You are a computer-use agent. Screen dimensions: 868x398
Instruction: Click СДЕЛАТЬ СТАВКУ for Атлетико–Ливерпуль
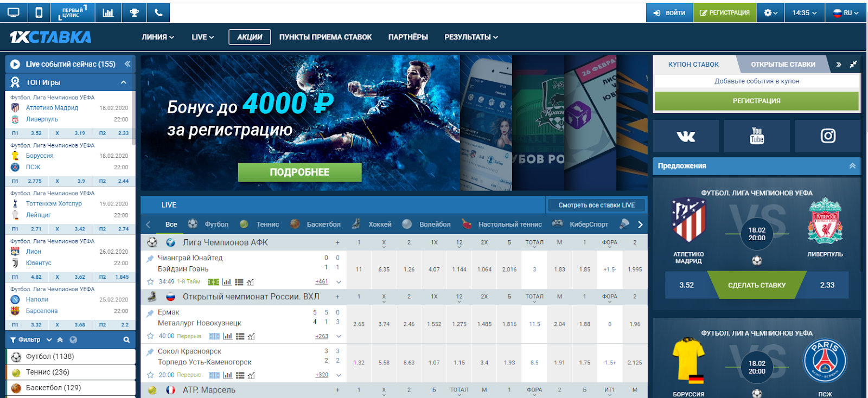click(x=756, y=285)
